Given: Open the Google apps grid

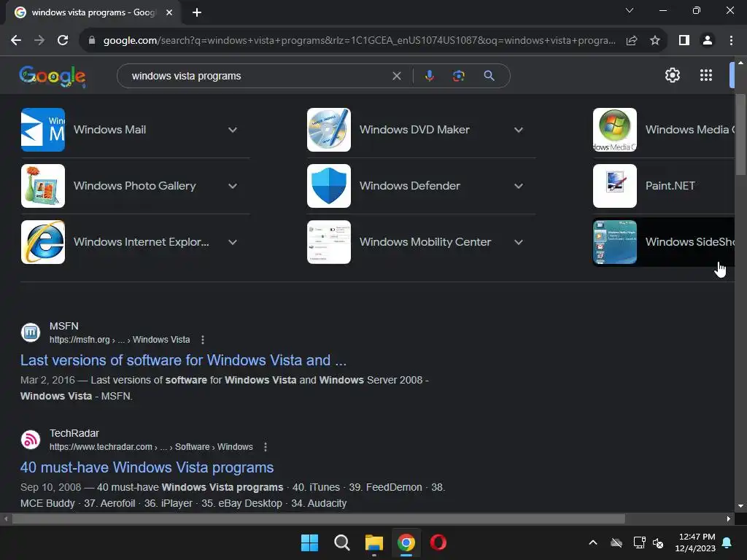Looking at the screenshot, I should [x=705, y=75].
